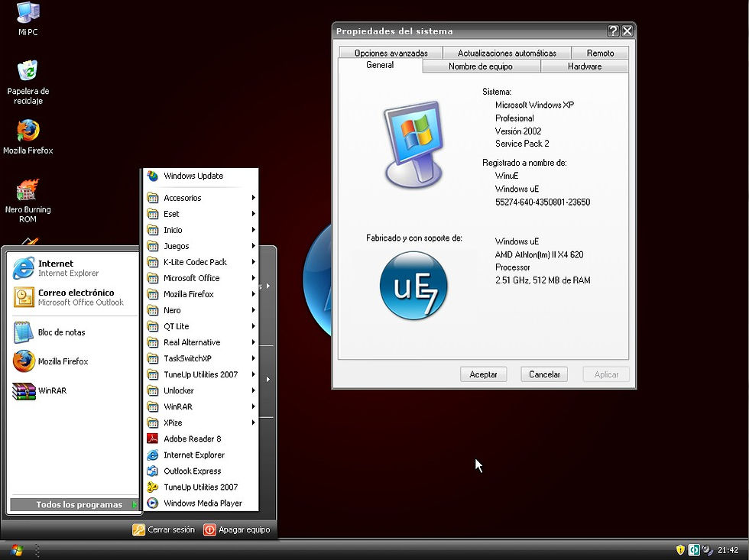Click the Cancelar button
749x560 pixels.
pyautogui.click(x=544, y=374)
